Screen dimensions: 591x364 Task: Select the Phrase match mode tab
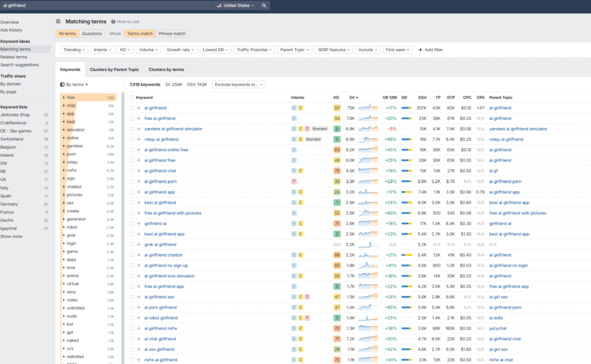pos(172,33)
